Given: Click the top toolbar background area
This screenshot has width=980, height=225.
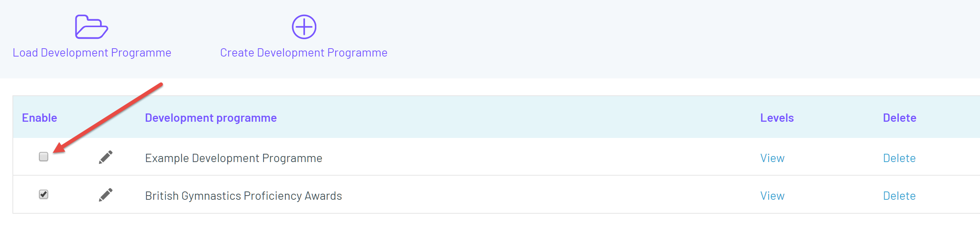Looking at the screenshot, I should tap(647, 38).
